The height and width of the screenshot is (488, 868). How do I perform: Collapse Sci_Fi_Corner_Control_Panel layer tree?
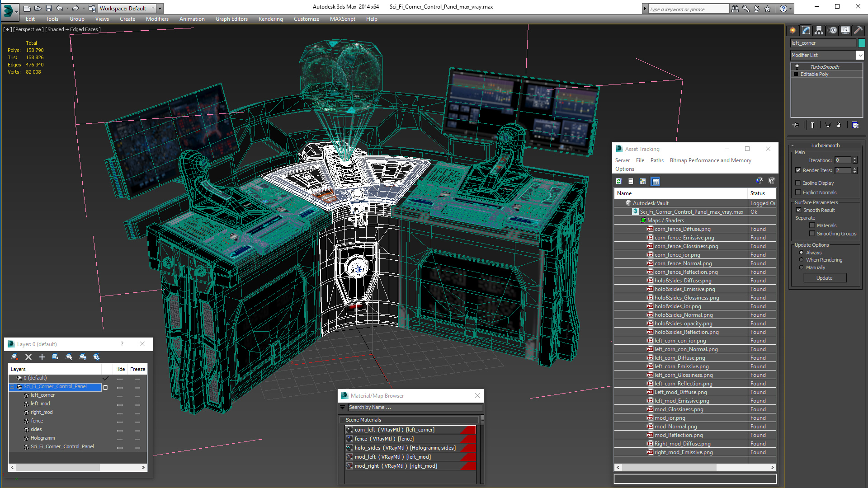(12, 387)
